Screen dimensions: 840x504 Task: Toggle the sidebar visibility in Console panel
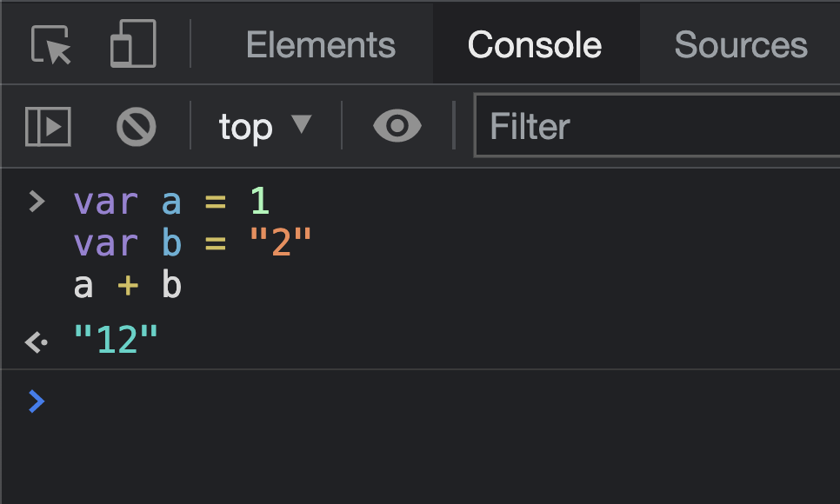(x=48, y=126)
